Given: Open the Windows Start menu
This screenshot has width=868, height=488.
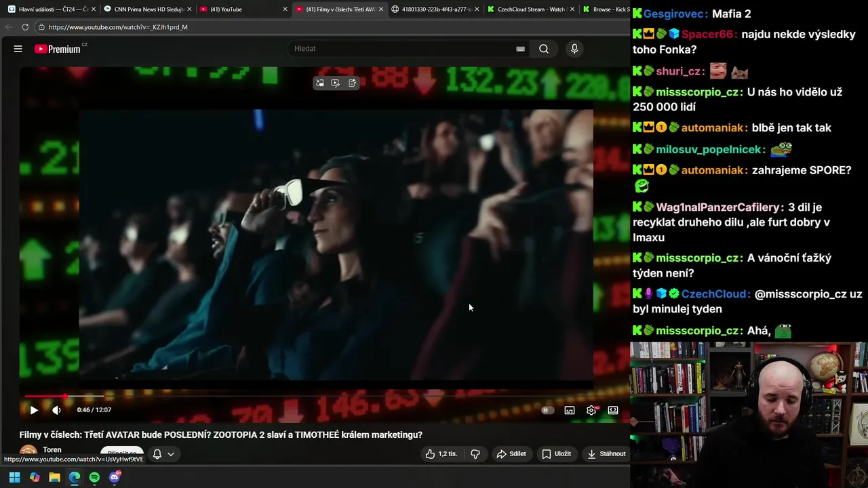Looking at the screenshot, I should [14, 477].
